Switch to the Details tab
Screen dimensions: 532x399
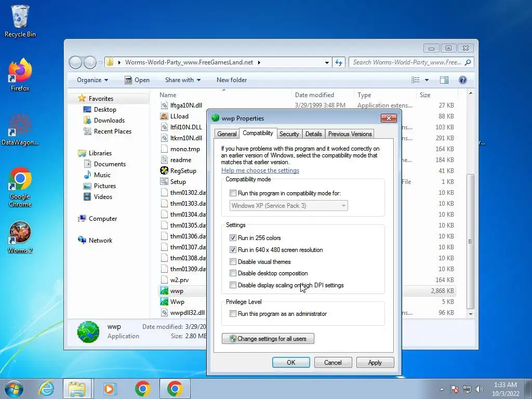click(313, 134)
